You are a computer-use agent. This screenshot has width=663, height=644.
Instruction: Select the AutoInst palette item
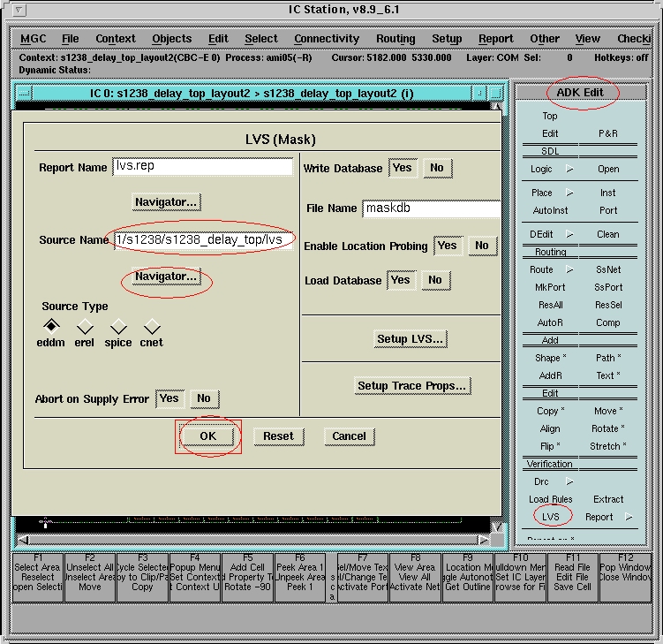pyautogui.click(x=550, y=210)
